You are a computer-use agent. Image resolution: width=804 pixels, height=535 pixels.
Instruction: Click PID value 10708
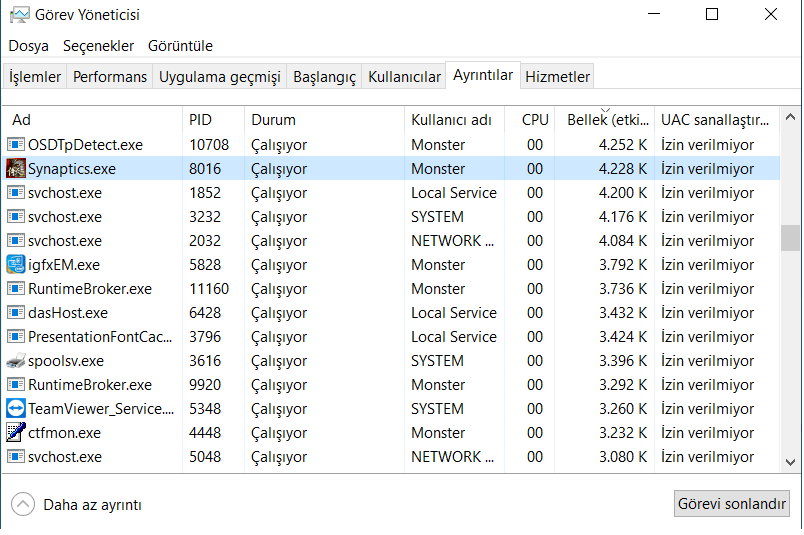209,145
